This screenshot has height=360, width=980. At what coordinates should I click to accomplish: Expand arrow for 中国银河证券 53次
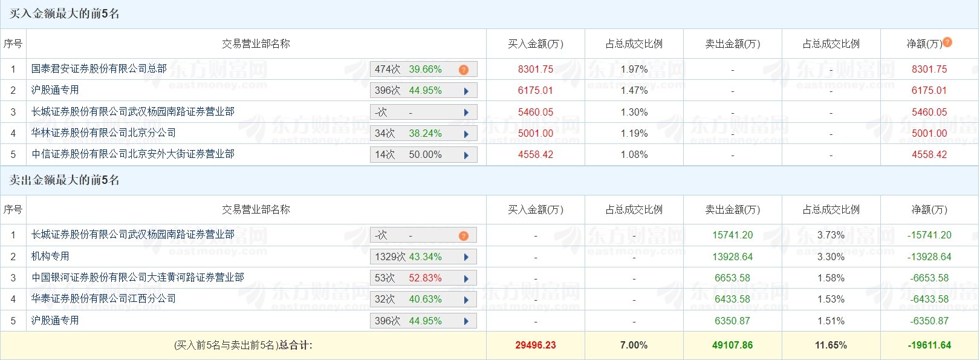[x=466, y=279]
